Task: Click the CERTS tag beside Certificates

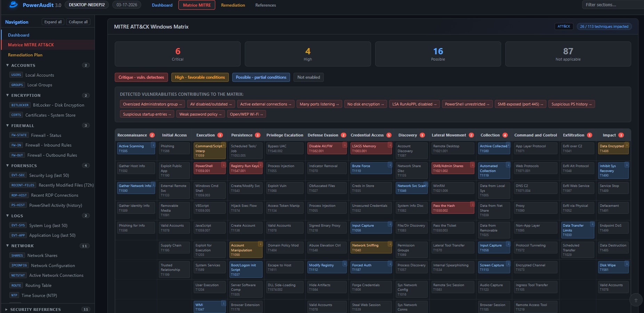Action: click(x=16, y=115)
